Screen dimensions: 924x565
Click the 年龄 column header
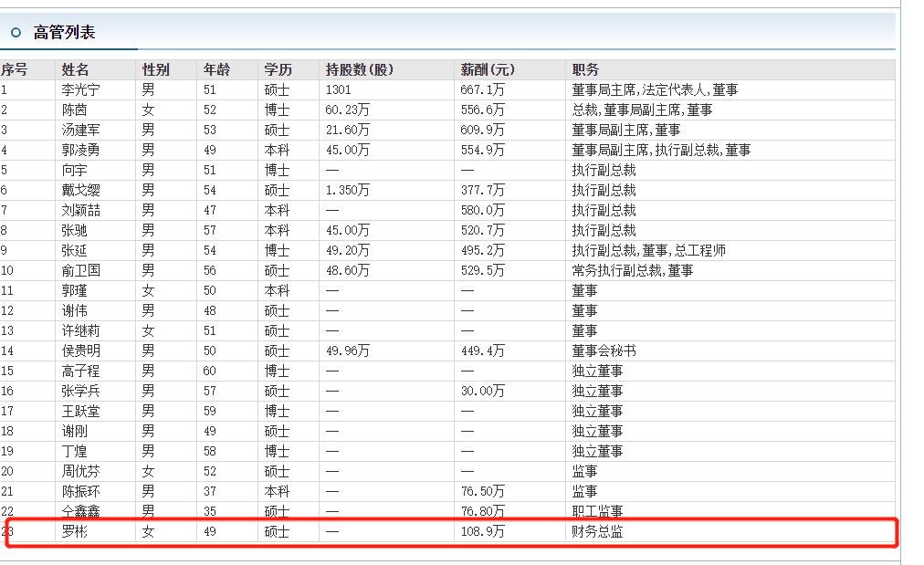tap(216, 69)
